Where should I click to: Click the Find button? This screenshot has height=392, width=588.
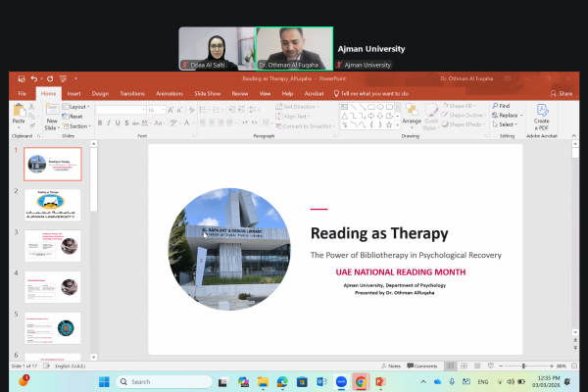[x=502, y=106]
